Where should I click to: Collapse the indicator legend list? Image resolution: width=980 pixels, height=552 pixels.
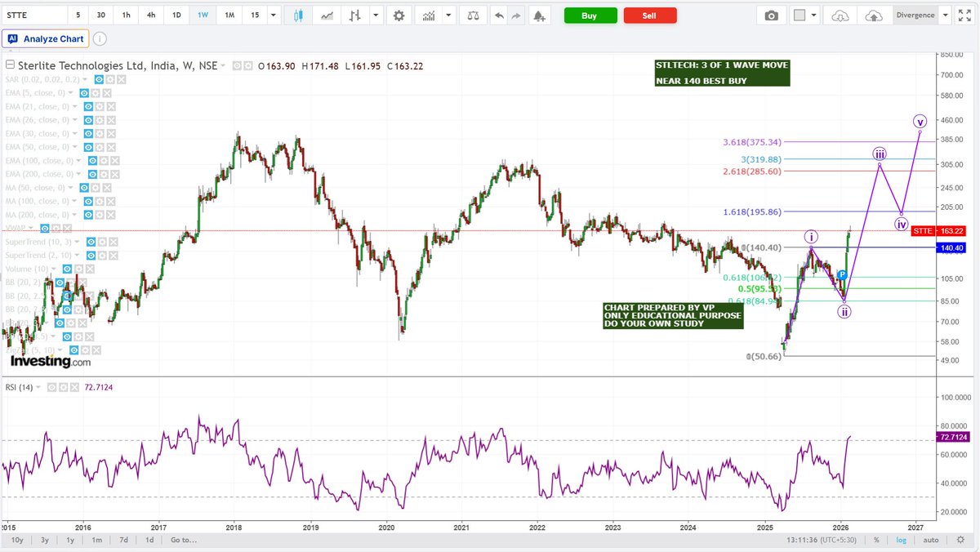pos(10,65)
